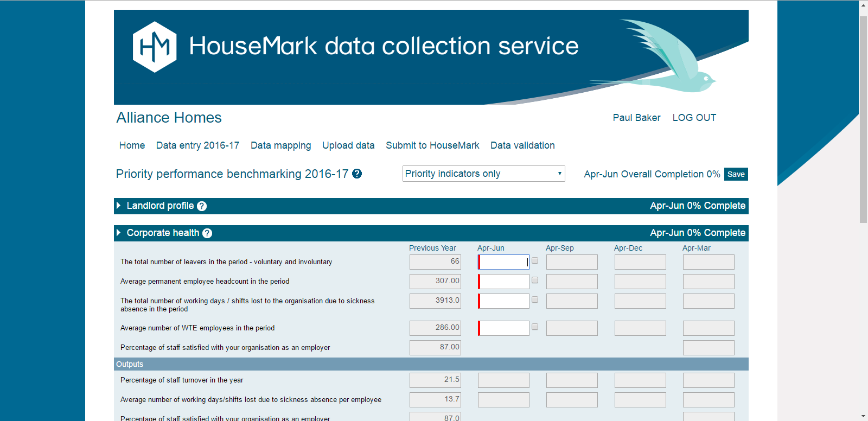Click Previous Year value 66
The width and height of the screenshot is (868, 421).
(435, 262)
